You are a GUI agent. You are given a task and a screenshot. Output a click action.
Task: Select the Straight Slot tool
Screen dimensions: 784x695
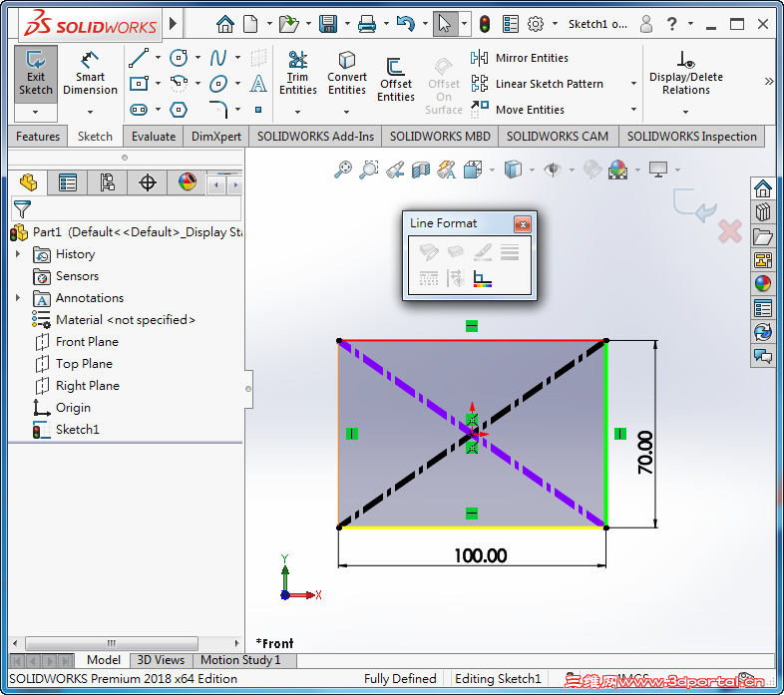139,109
